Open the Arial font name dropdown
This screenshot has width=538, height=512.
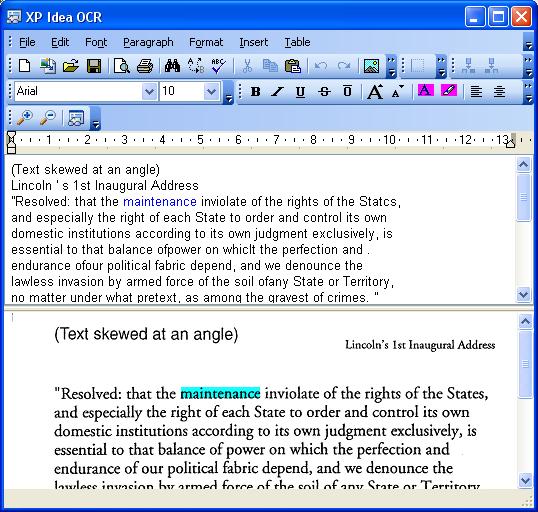click(x=150, y=91)
